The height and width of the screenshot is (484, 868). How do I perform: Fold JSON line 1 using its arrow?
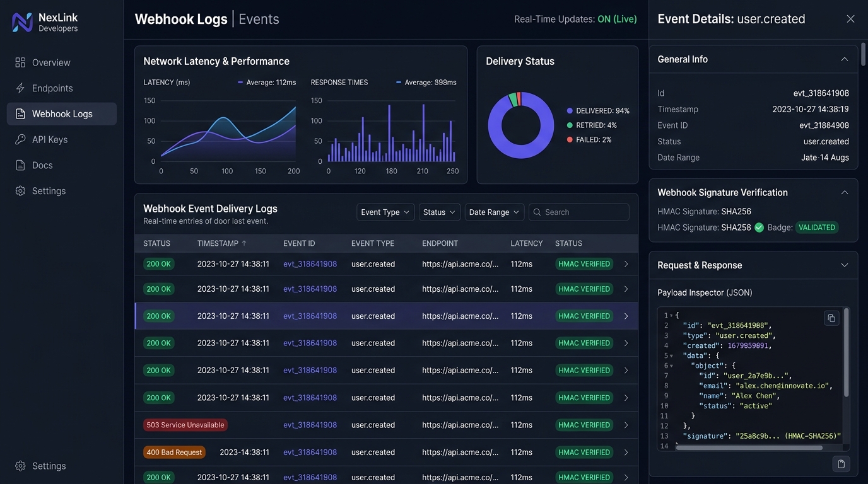point(671,315)
